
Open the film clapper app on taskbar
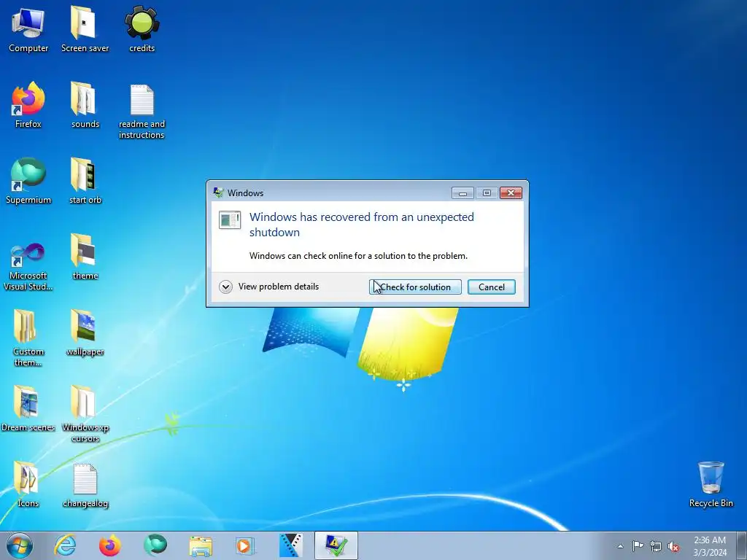pyautogui.click(x=290, y=545)
